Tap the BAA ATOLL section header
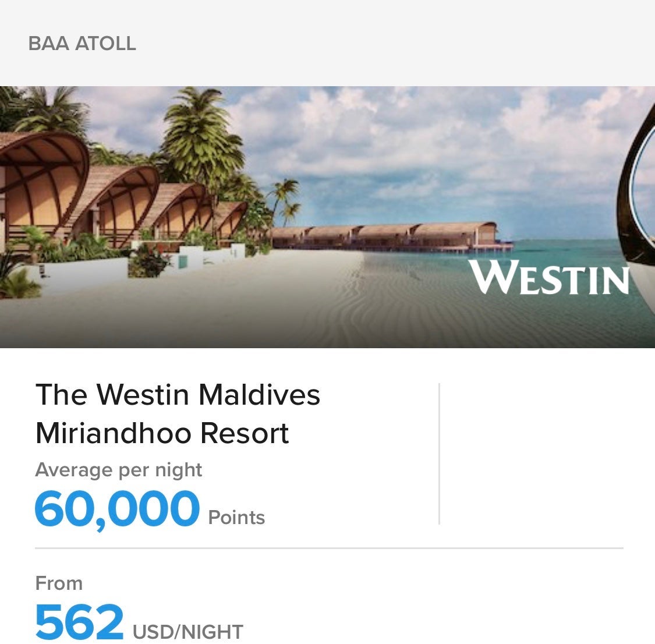The height and width of the screenshot is (644, 655). [82, 44]
